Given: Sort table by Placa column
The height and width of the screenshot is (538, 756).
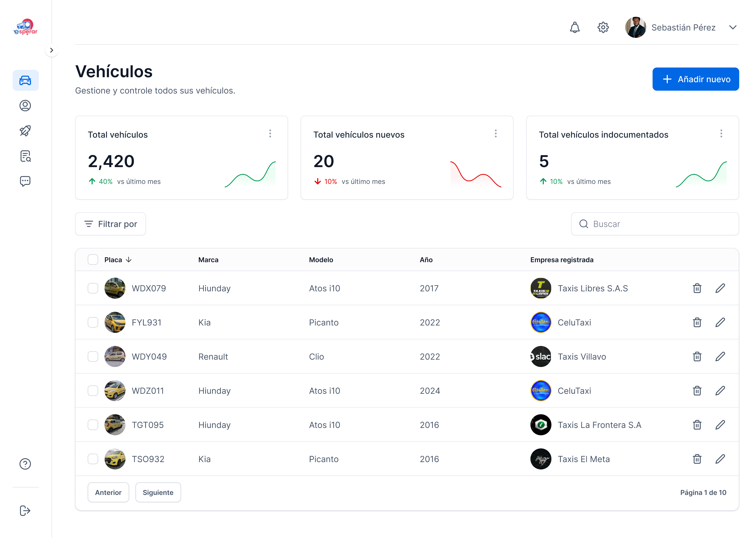Looking at the screenshot, I should coord(118,260).
